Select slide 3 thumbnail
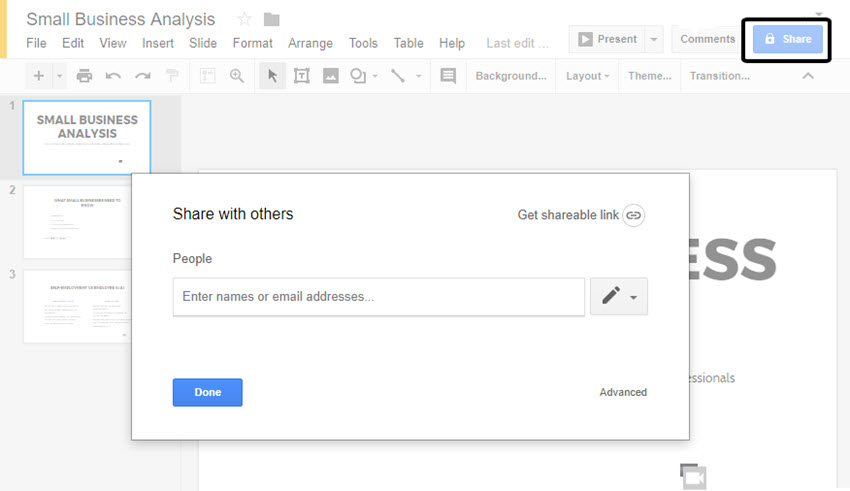 (78, 306)
